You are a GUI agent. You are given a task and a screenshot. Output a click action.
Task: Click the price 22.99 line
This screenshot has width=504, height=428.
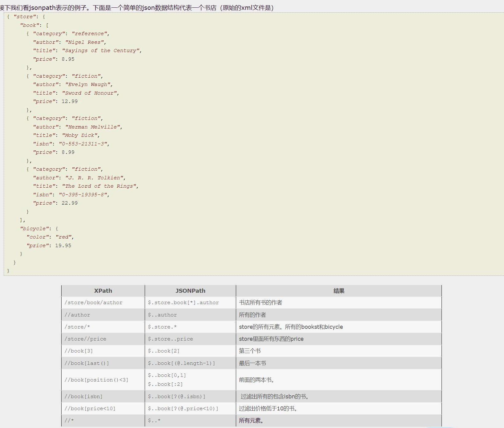(x=55, y=203)
